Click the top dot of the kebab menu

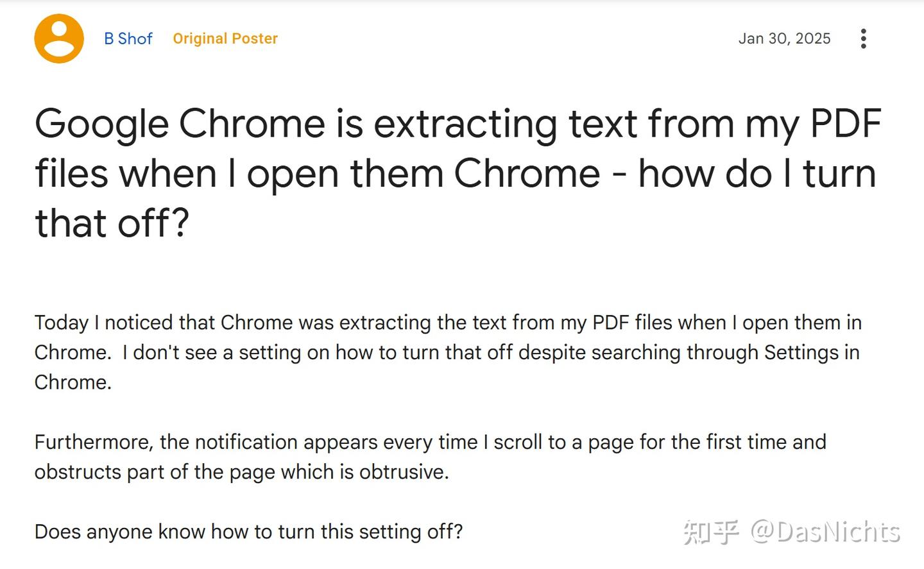(864, 30)
